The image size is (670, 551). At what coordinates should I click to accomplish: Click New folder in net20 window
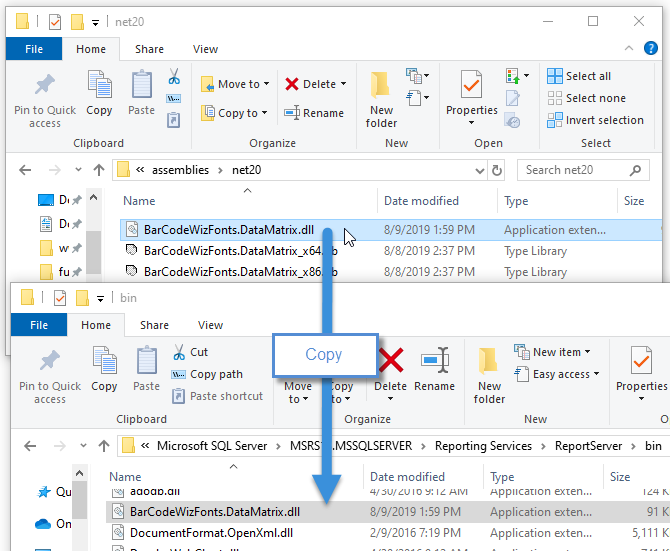coord(381,100)
